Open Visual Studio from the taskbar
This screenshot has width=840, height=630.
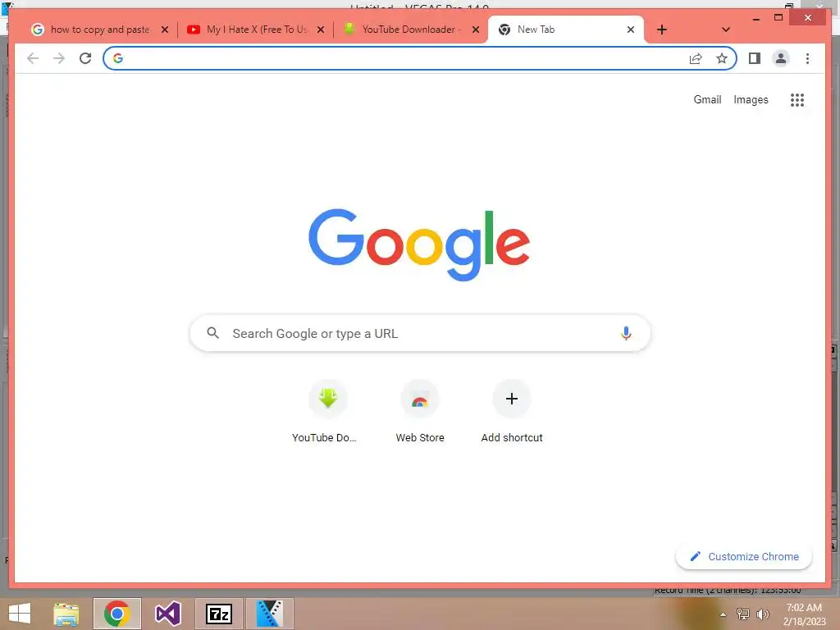click(167, 614)
